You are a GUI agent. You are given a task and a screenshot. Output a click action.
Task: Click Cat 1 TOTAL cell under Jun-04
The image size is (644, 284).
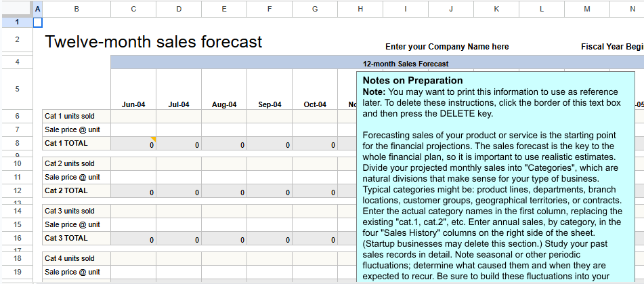coord(133,144)
